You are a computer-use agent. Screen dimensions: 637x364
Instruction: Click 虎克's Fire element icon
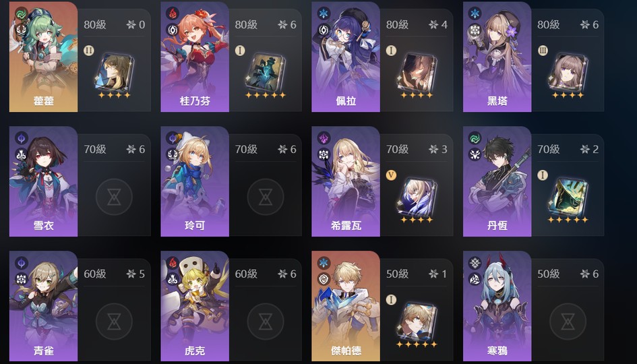pos(173,262)
